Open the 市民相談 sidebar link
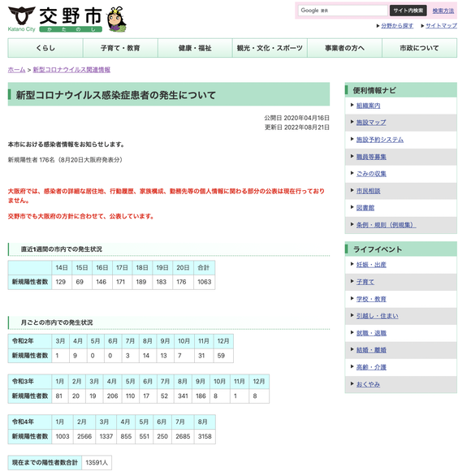The height and width of the screenshot is (476, 471). click(368, 191)
